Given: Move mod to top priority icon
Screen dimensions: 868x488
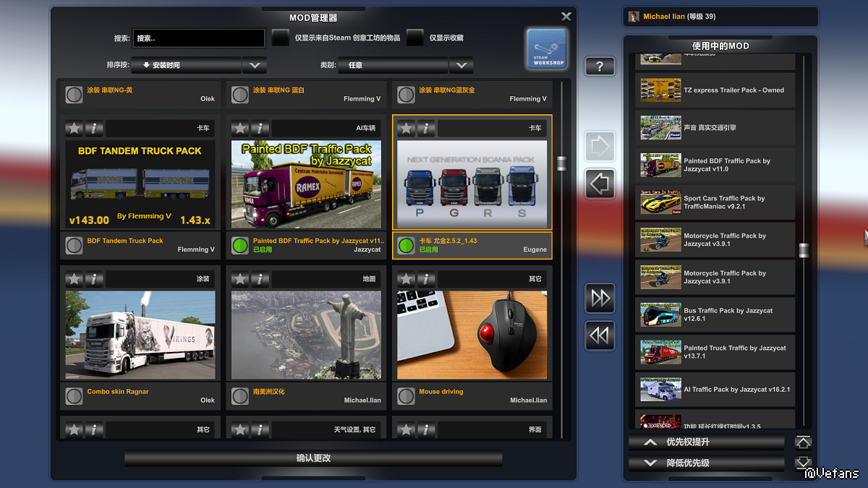Looking at the screenshot, I should pyautogui.click(x=803, y=442).
